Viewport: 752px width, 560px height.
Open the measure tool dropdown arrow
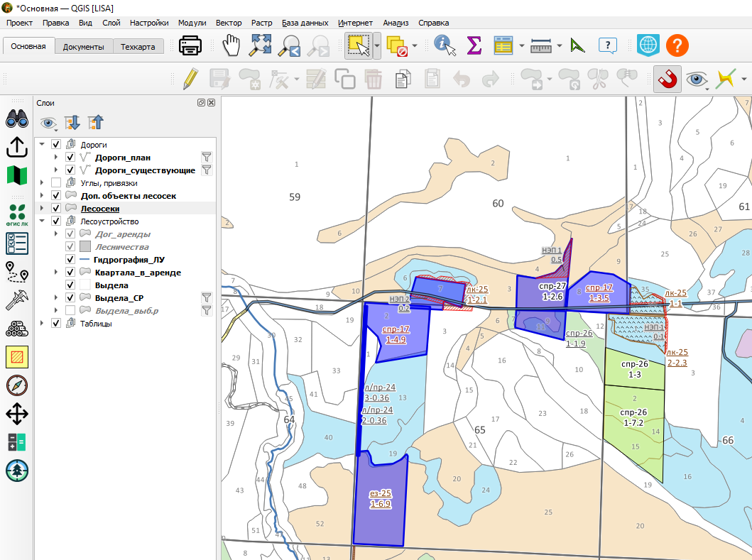tap(559, 46)
